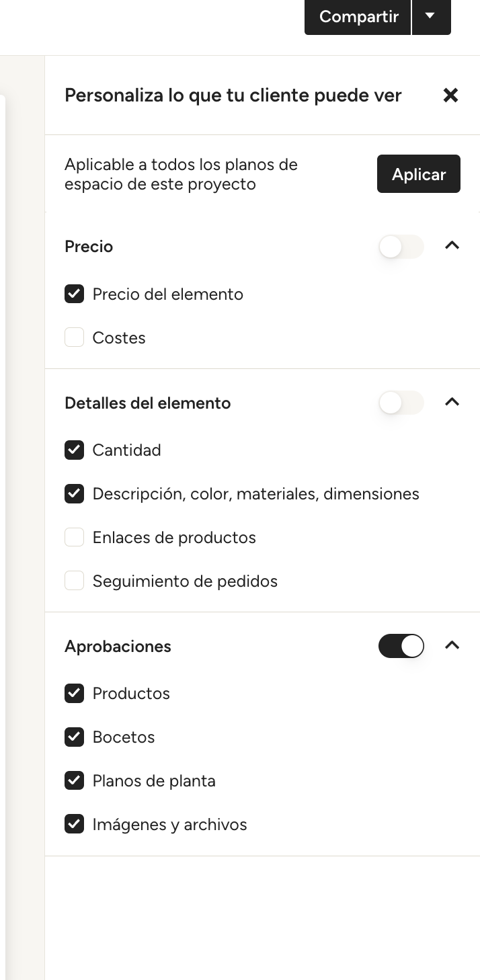Turn on the Detalles del elemento toggle
480x980 pixels.
(401, 403)
